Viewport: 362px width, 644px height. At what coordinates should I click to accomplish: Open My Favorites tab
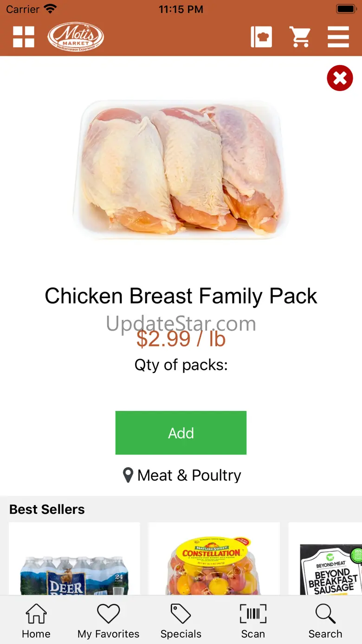108,621
